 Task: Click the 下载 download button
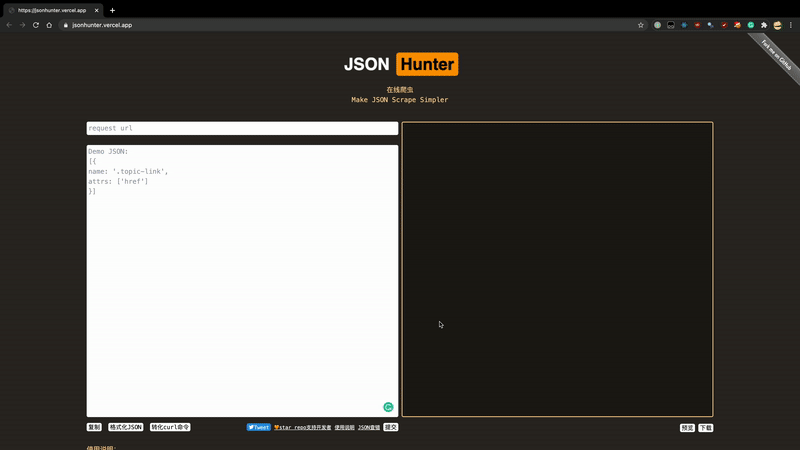(706, 428)
